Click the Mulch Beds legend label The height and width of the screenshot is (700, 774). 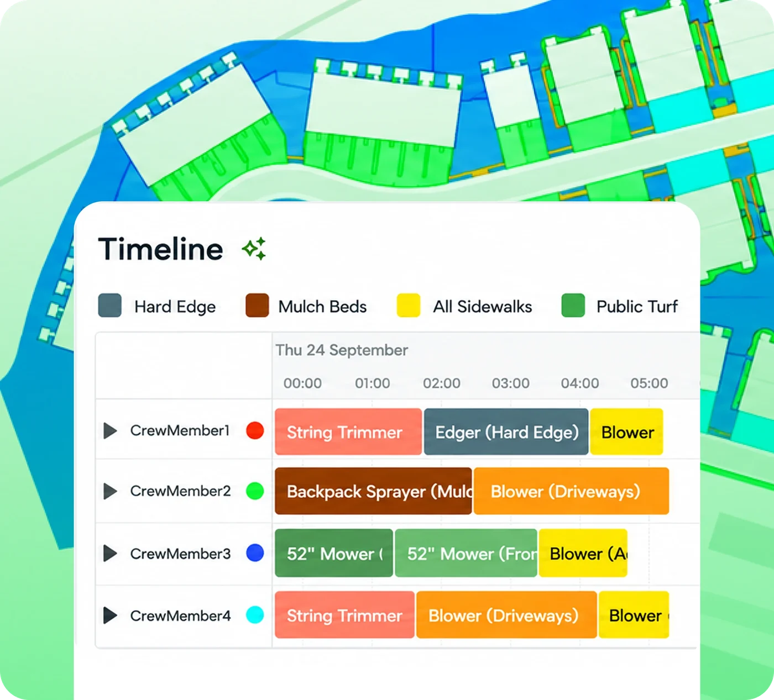(322, 307)
